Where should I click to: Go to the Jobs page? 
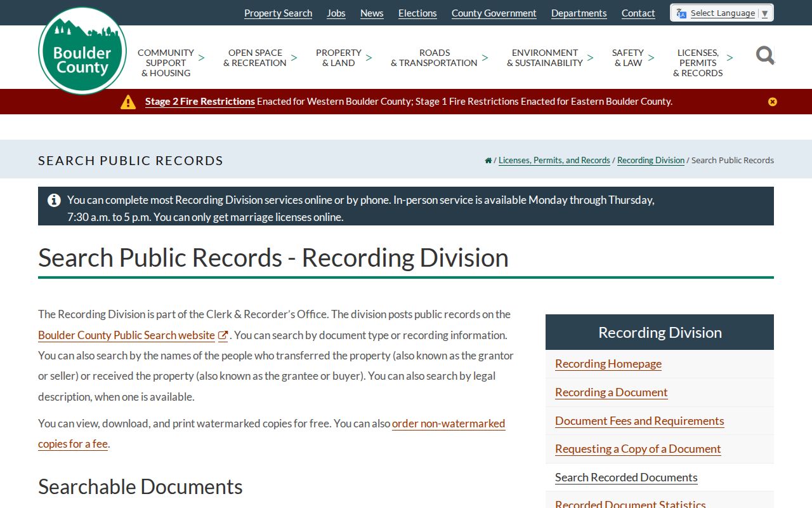(336, 13)
